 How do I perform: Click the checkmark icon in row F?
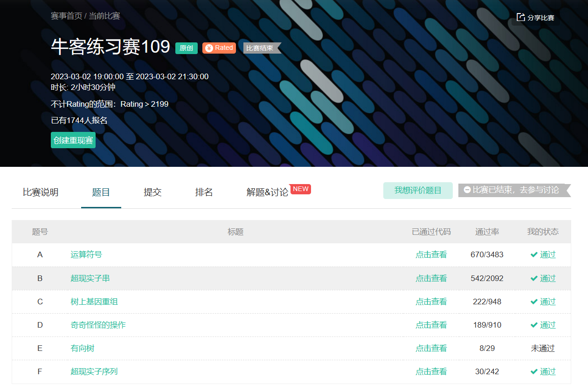click(x=534, y=371)
